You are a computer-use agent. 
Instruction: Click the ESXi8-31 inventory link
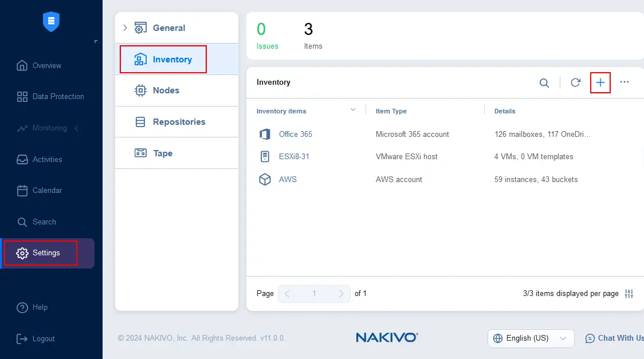tap(294, 157)
